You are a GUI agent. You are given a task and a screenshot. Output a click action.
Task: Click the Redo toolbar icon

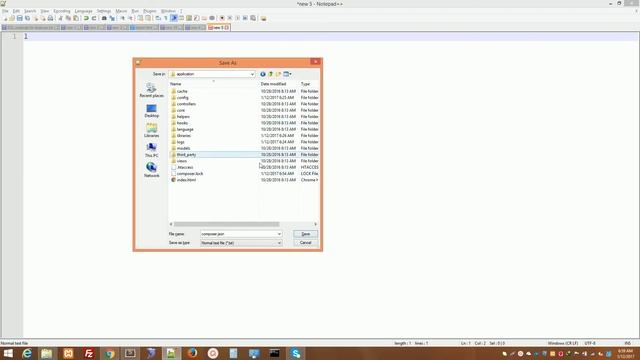pyautogui.click(x=94, y=18)
